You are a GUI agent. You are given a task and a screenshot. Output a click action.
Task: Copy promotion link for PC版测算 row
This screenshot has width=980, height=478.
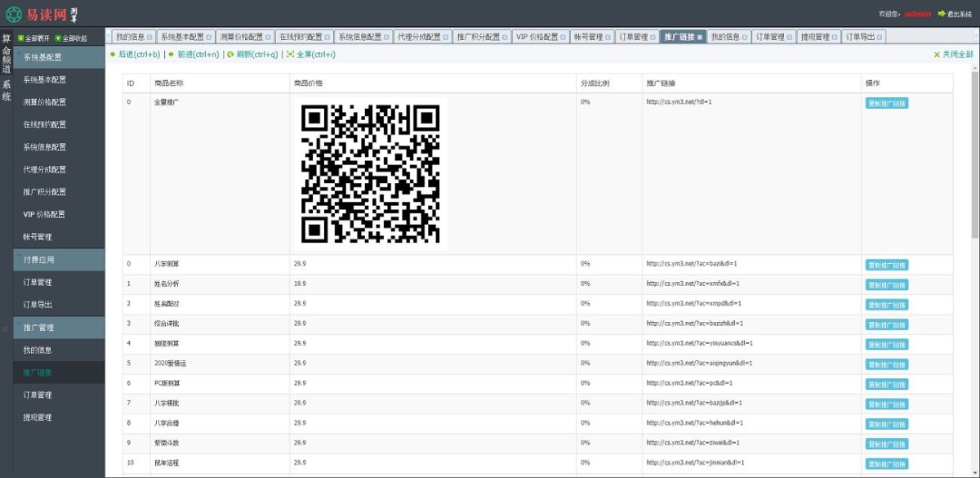click(x=886, y=384)
